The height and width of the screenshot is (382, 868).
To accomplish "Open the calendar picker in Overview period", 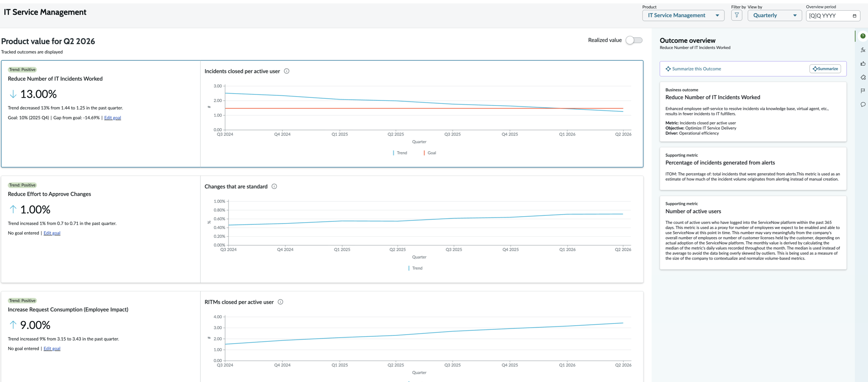I will click(x=854, y=16).
